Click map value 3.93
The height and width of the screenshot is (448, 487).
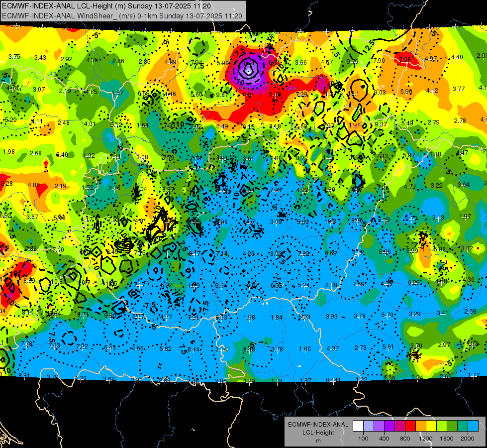click(332, 317)
